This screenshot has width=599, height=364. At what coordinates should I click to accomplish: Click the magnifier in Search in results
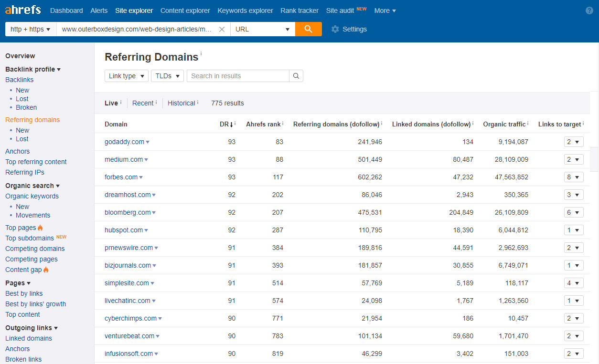296,76
